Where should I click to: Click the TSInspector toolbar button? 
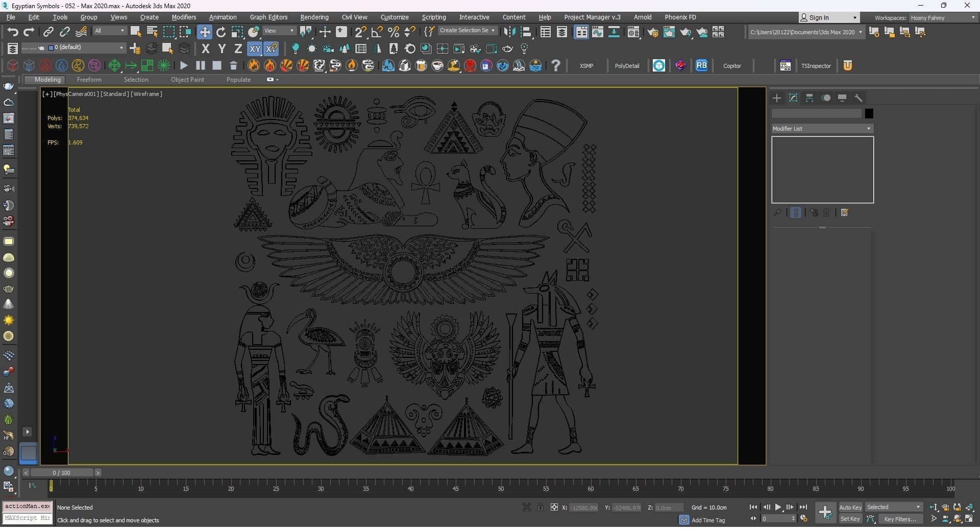pyautogui.click(x=816, y=66)
